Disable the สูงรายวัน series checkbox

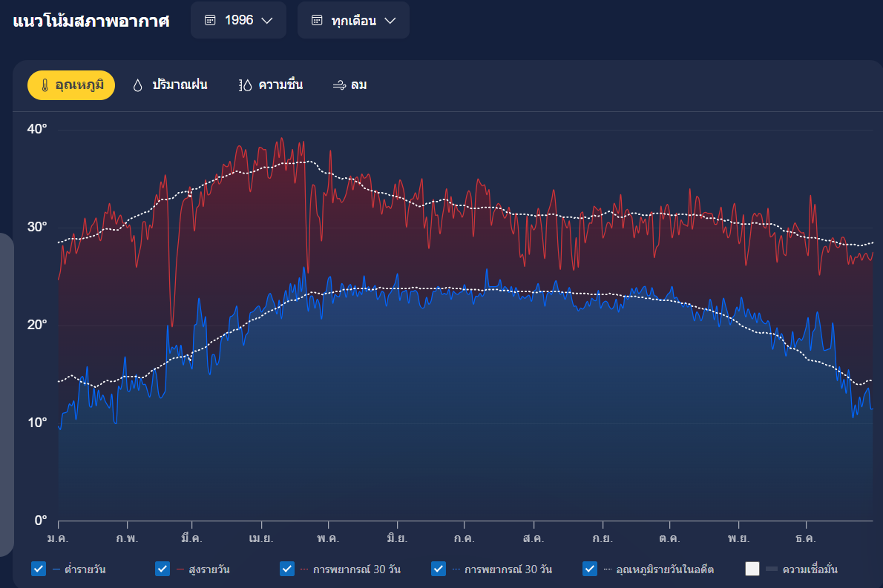tap(163, 569)
